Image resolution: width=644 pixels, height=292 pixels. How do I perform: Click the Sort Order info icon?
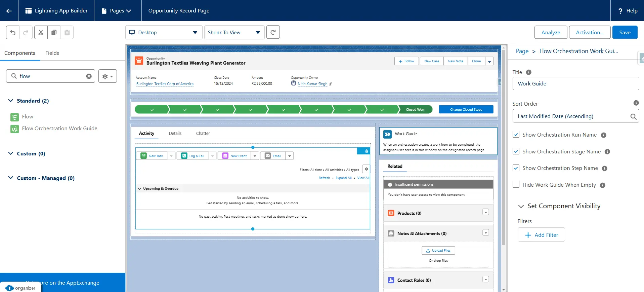coord(636,103)
